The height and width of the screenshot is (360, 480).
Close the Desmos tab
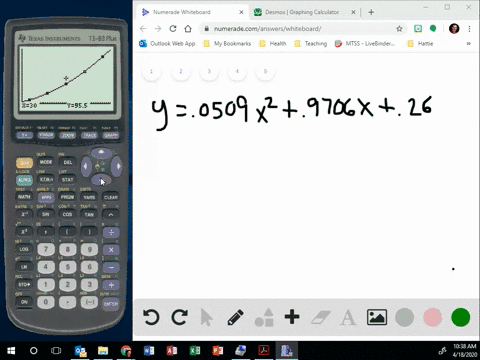(353, 12)
